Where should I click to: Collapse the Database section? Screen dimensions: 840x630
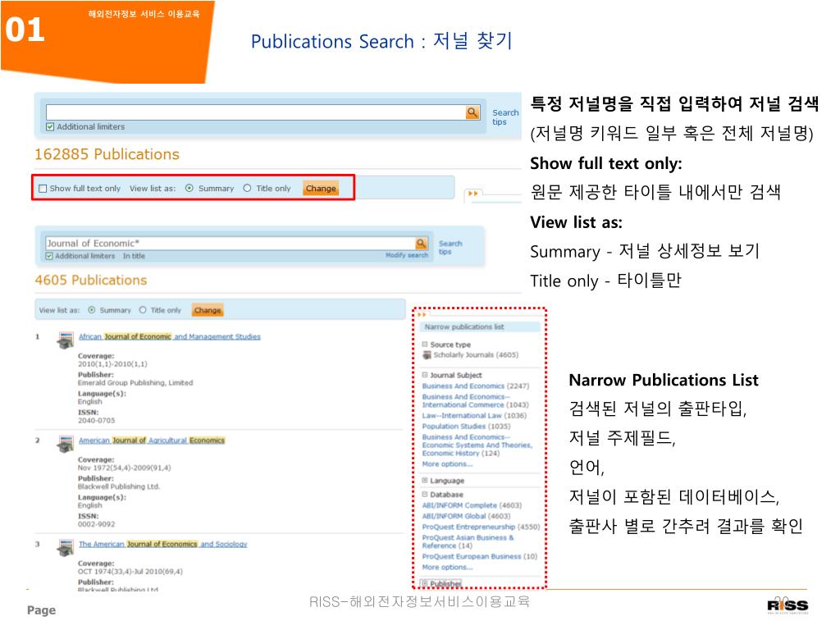[x=425, y=495]
